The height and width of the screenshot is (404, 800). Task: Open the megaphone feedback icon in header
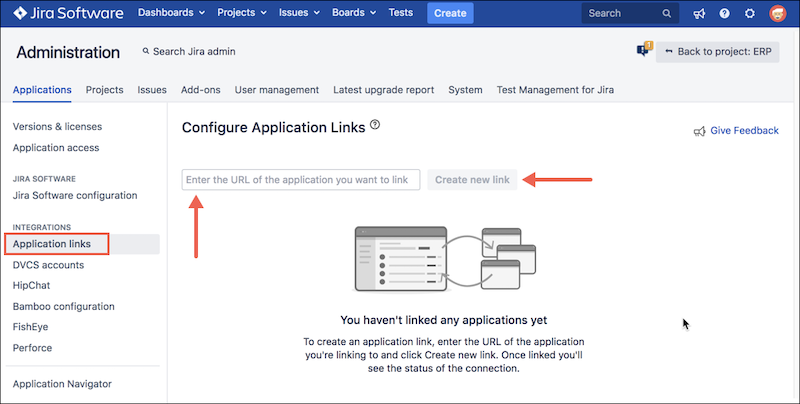(698, 14)
